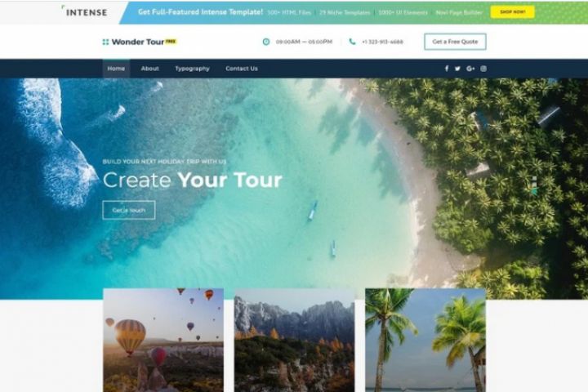
Task: Open the Google Plus social icon
Action: point(470,69)
